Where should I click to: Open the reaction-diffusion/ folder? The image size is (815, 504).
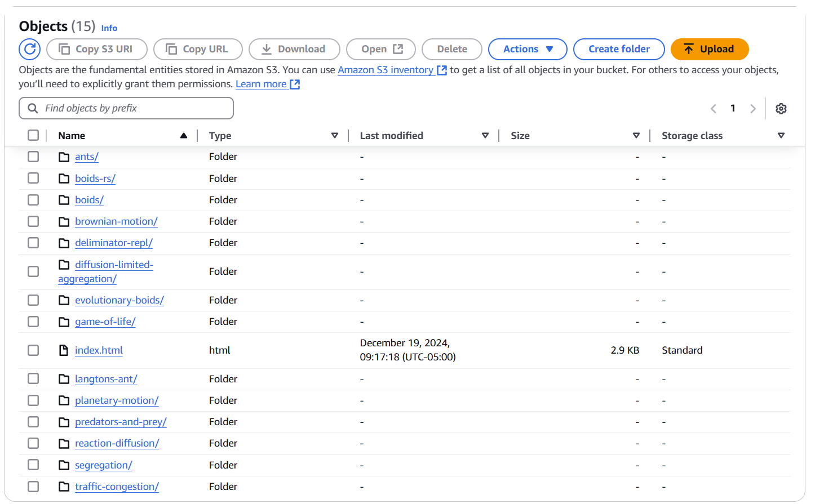(x=117, y=443)
